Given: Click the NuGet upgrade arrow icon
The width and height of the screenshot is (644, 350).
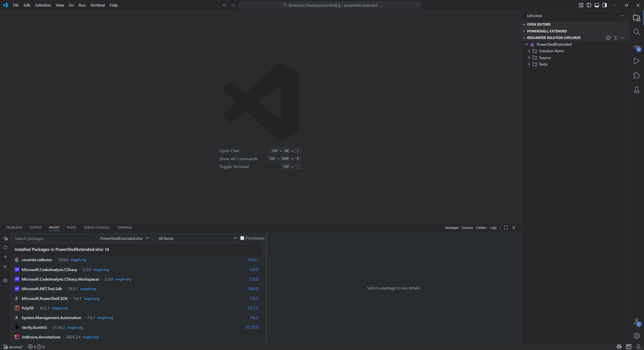Looking at the screenshot, I should pyautogui.click(x=5, y=257).
